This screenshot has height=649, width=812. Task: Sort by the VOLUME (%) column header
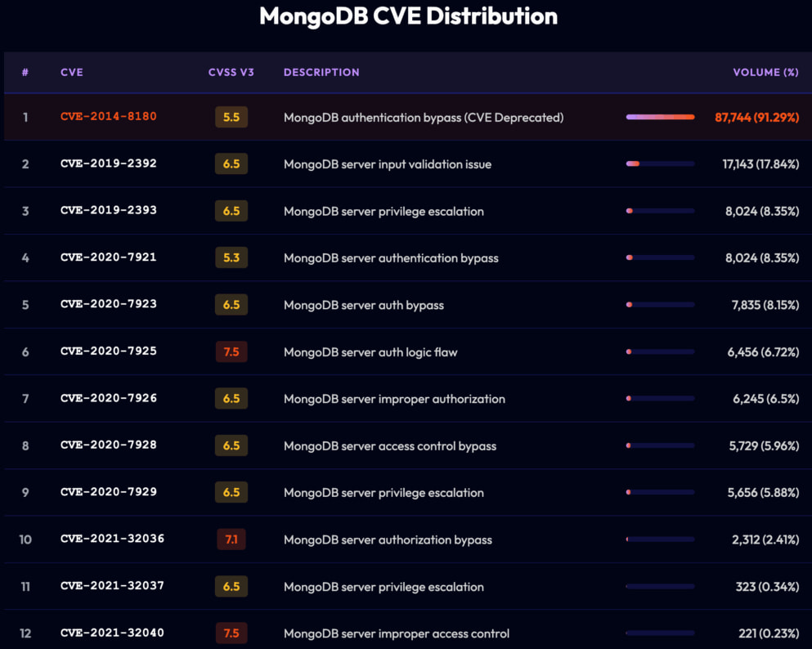[x=765, y=72]
